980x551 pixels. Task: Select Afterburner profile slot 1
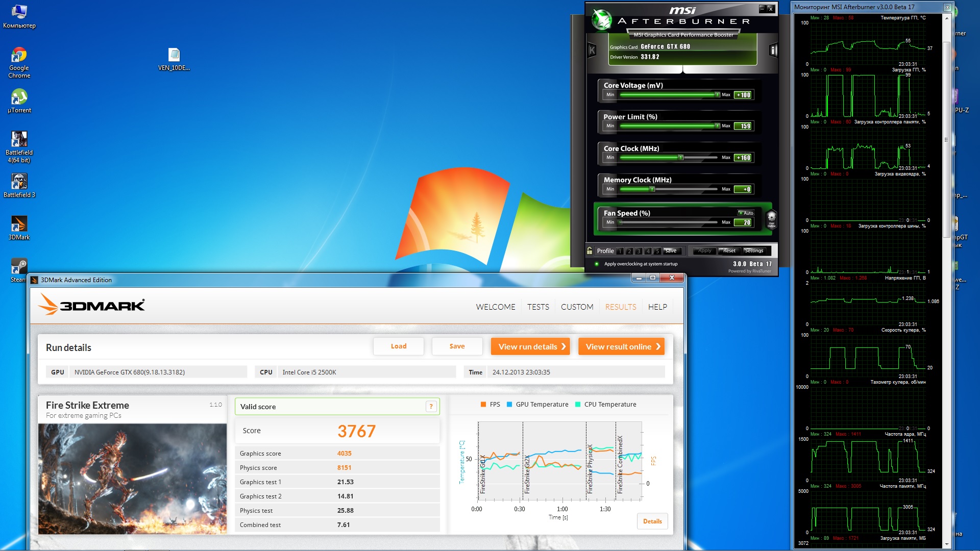tap(620, 251)
